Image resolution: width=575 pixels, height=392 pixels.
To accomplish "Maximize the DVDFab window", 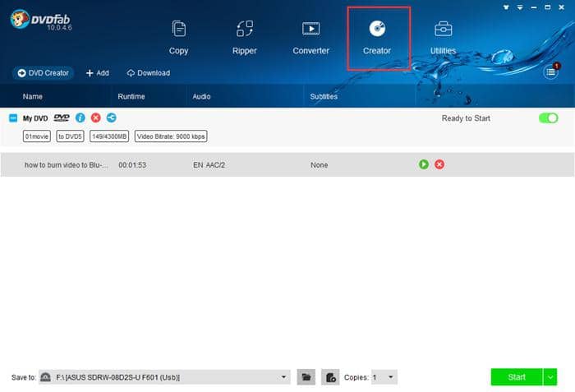I will click(x=548, y=7).
